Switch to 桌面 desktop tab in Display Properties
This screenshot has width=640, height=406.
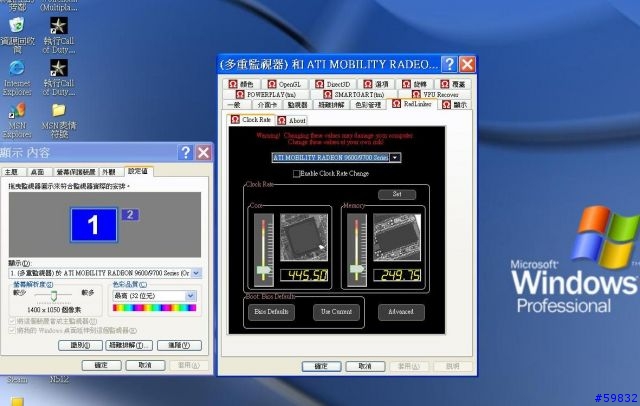38,172
